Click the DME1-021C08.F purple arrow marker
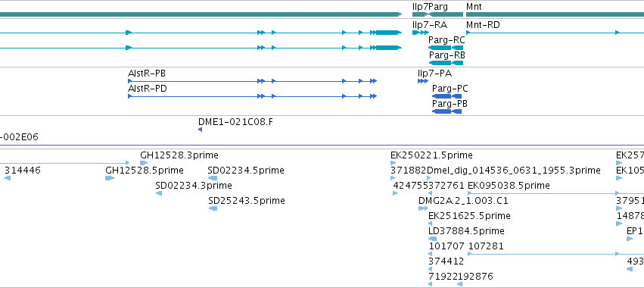This screenshot has height=288, width=644. click(200, 130)
